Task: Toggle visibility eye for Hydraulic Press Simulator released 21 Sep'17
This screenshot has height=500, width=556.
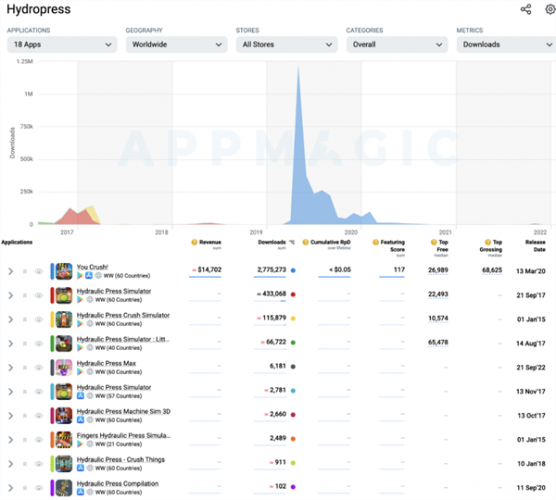Action: pos(39,295)
